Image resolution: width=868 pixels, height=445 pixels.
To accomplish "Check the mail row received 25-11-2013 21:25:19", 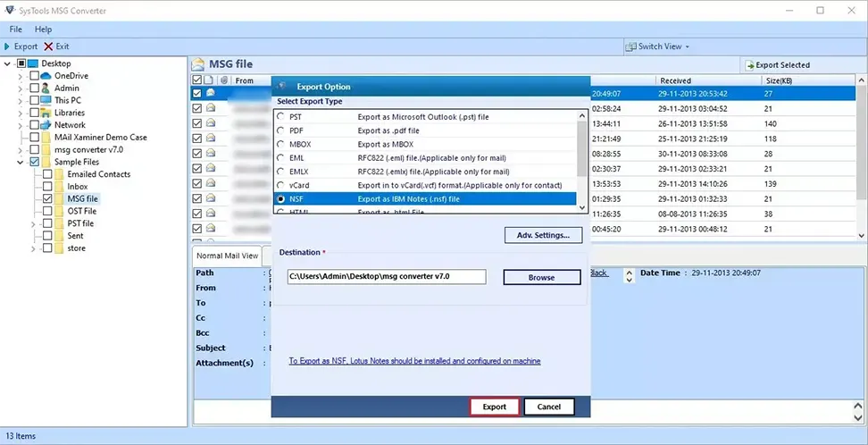I will click(196, 139).
